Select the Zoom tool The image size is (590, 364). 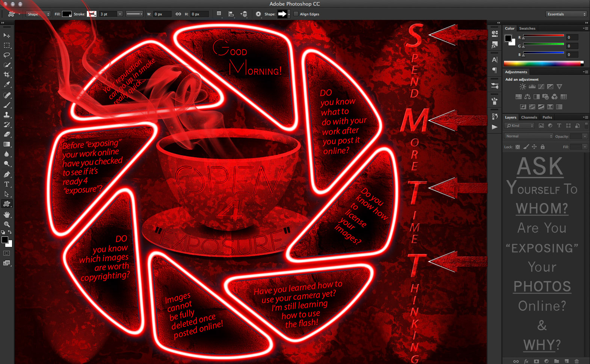click(x=7, y=224)
